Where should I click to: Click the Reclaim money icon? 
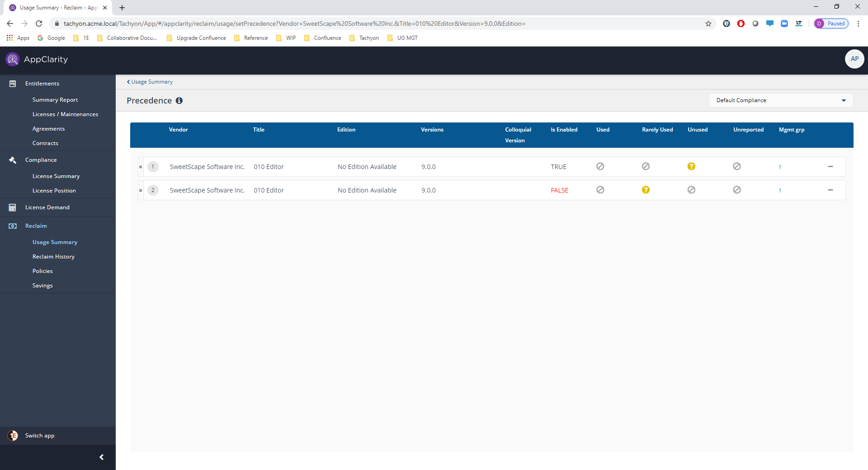tap(13, 226)
